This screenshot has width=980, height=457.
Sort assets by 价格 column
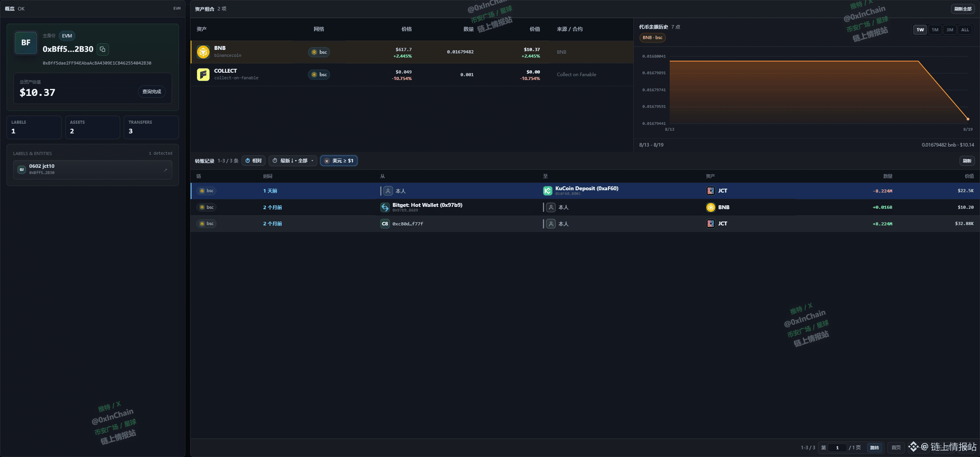point(407,29)
